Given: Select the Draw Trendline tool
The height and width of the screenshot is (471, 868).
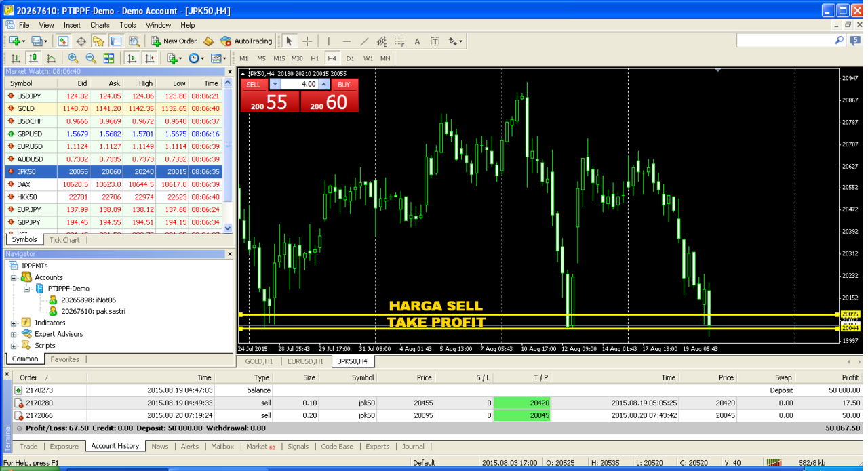Looking at the screenshot, I should point(364,41).
